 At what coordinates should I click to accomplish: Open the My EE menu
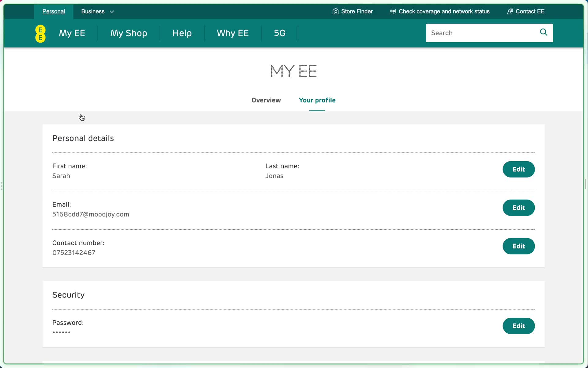coord(72,33)
